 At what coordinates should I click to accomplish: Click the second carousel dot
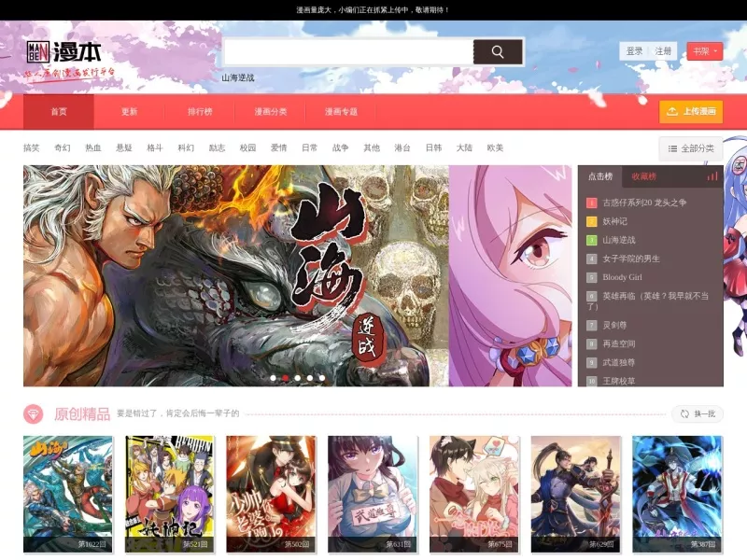point(286,378)
